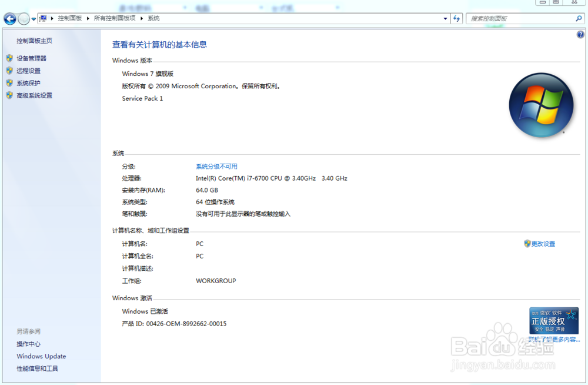The width and height of the screenshot is (588, 385).
Task: Click the 正版授权 genuine software badge
Action: [553, 320]
